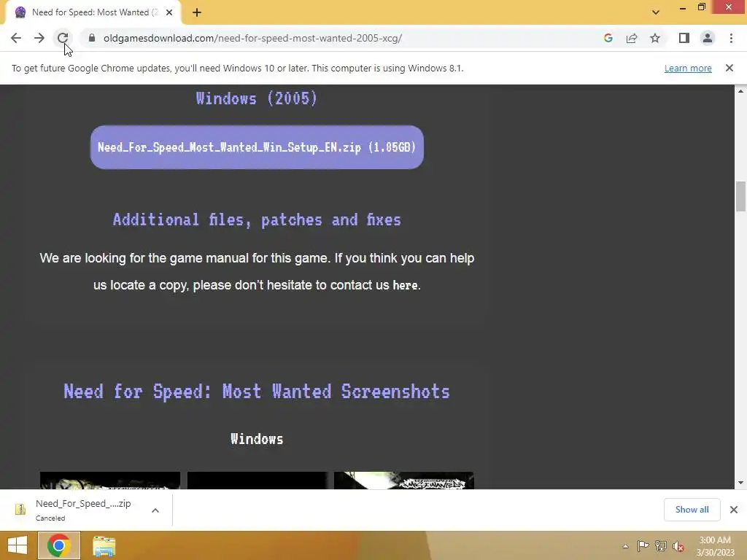
Task: Open the Learn more link
Action: point(688,68)
